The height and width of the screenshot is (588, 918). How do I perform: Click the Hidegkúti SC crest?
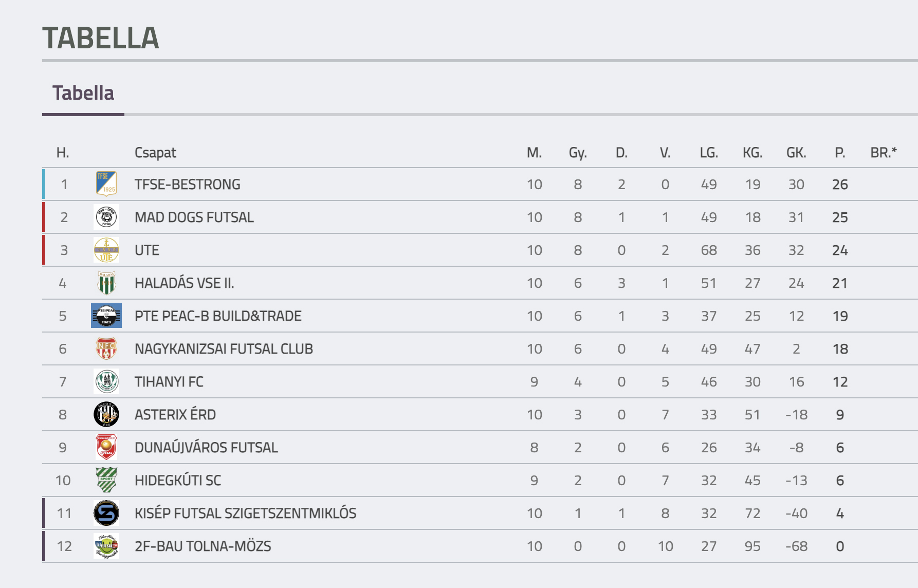pos(106,480)
